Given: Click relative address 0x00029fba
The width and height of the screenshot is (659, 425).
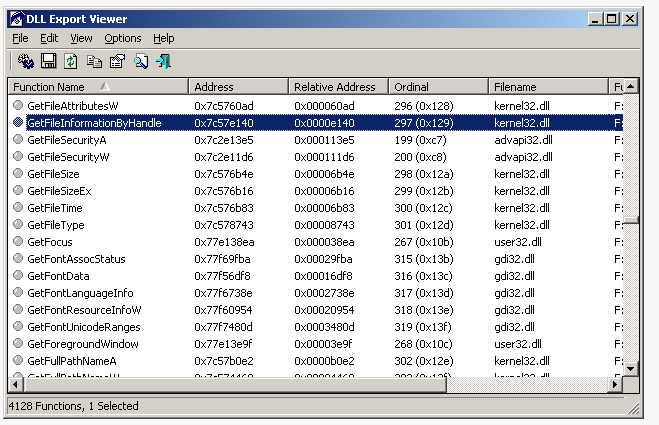Looking at the screenshot, I should coord(323,259).
